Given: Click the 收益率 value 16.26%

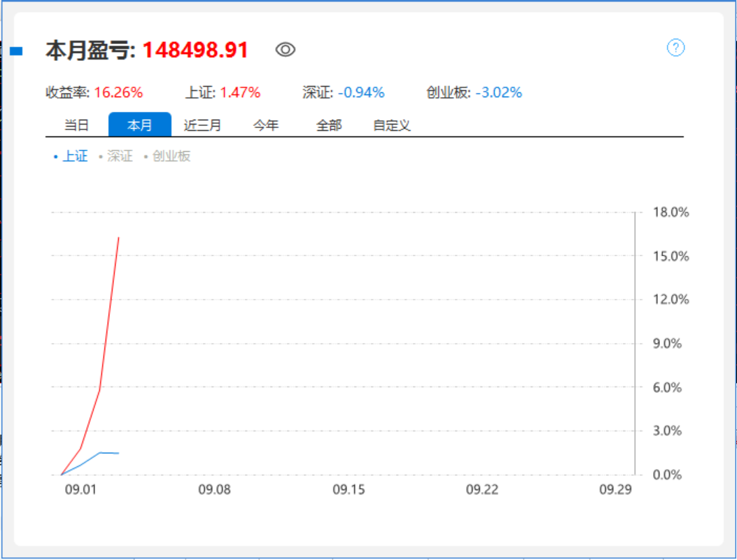Looking at the screenshot, I should point(118,92).
